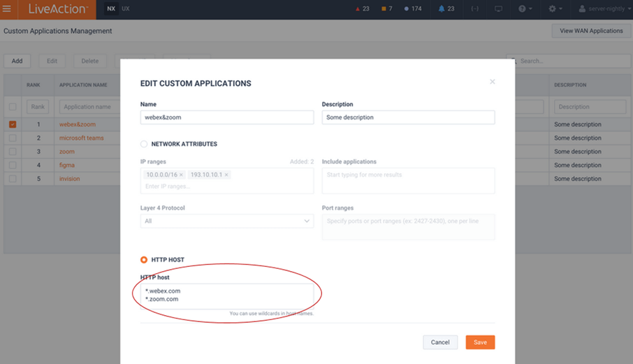
Task: Click the Port ranges text area
Action: 408,227
